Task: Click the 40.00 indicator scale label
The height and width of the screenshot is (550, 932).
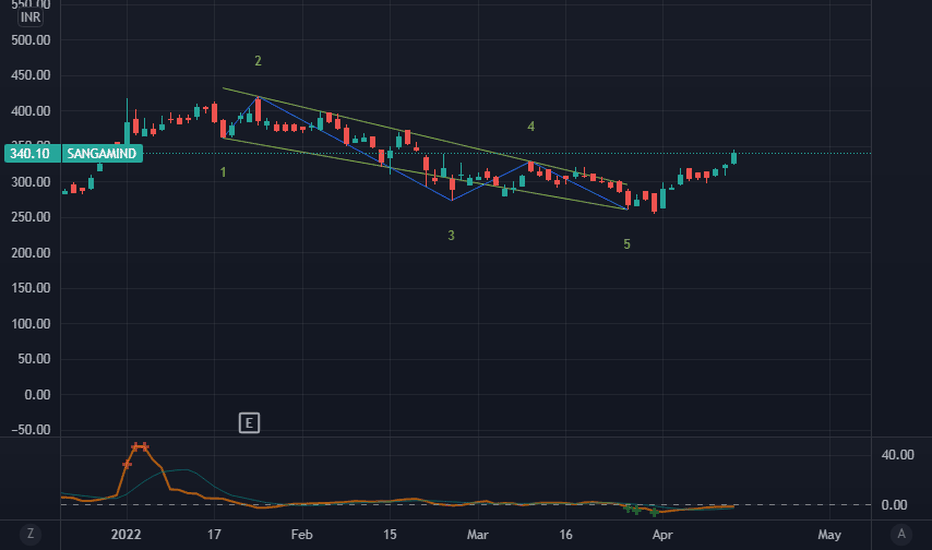Action: (898, 455)
